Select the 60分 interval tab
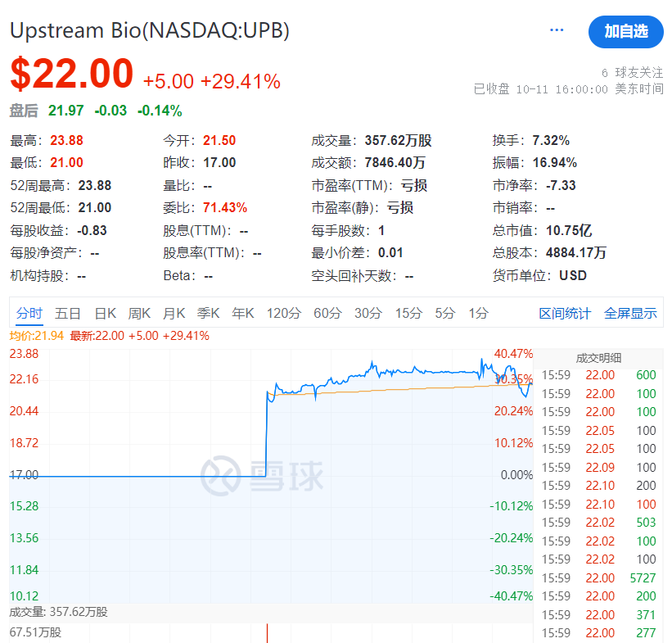Screen dimensions: 672x643 (327, 313)
